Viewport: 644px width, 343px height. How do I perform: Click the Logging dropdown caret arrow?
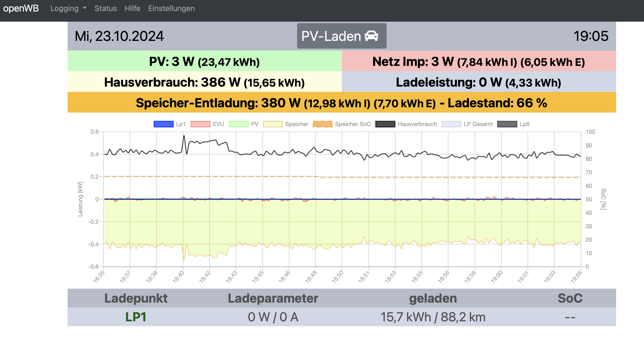point(85,8)
